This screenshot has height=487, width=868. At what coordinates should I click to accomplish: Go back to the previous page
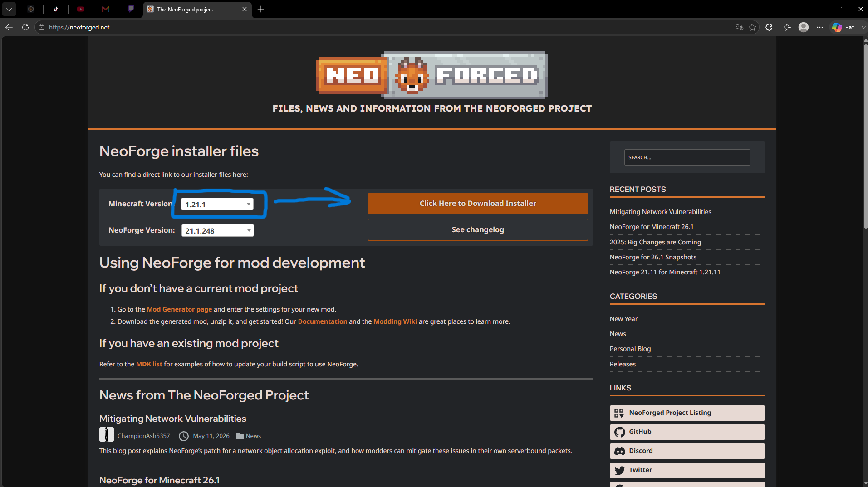pos(9,27)
